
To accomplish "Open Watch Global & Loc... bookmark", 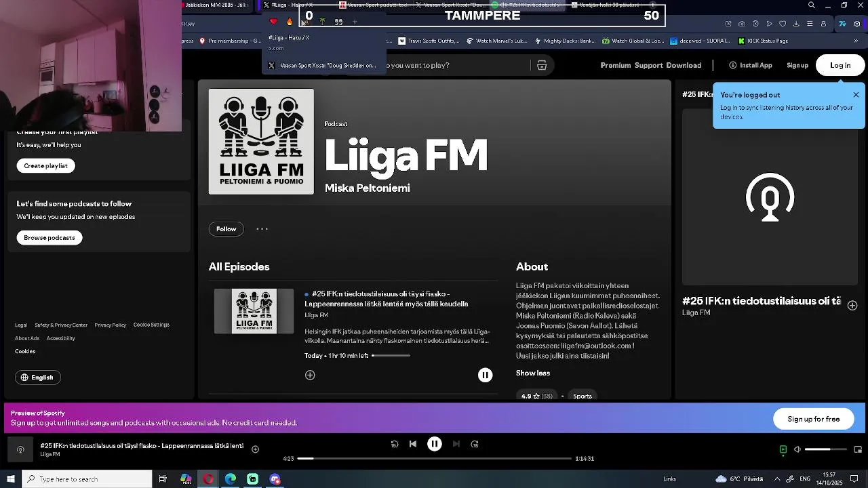I will tap(633, 41).
